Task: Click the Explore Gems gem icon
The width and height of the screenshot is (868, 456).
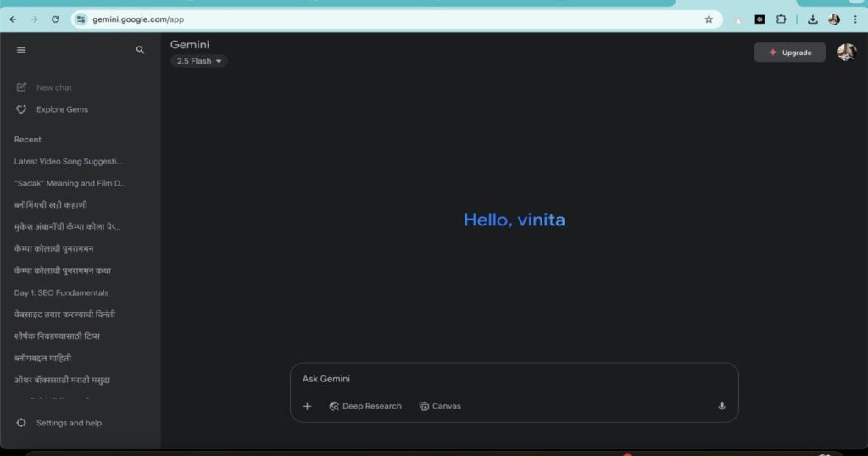Action: coord(21,109)
